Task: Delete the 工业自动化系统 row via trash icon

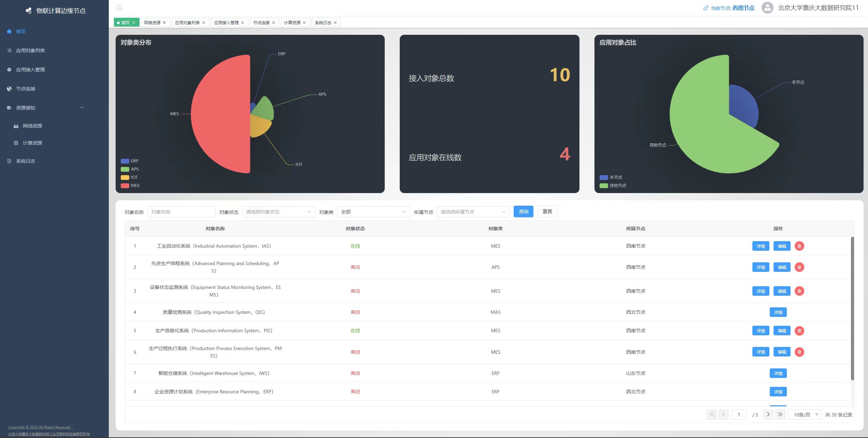Action: click(799, 246)
